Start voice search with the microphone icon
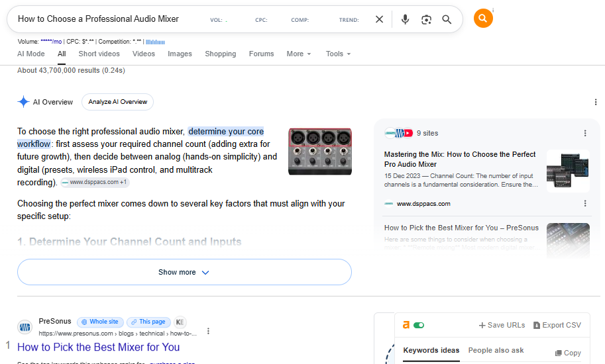 405,19
